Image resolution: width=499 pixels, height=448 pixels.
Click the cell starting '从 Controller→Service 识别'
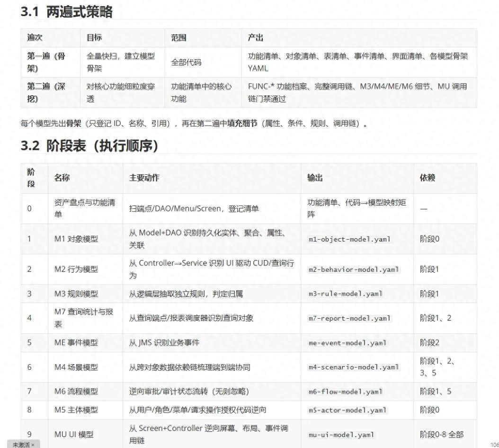pyautogui.click(x=211, y=269)
